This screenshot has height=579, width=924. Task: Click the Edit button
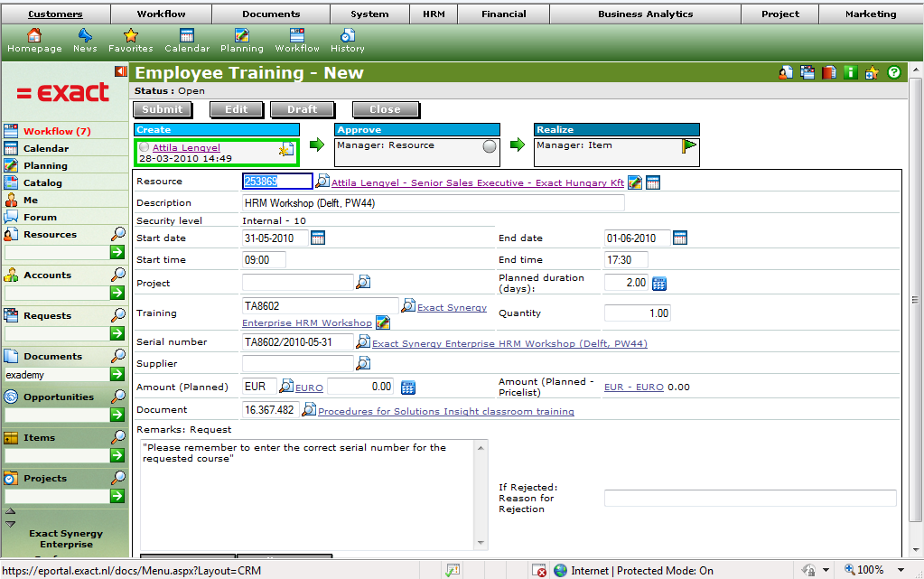(237, 109)
